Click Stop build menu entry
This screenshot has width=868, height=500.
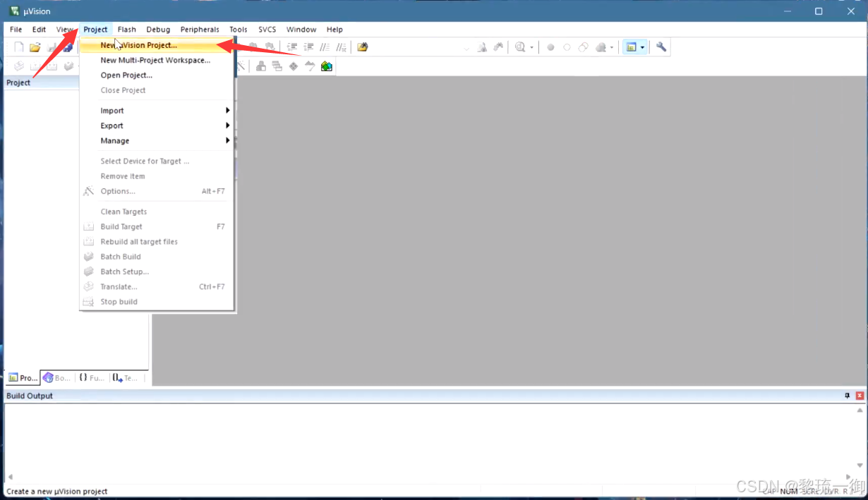(157, 302)
